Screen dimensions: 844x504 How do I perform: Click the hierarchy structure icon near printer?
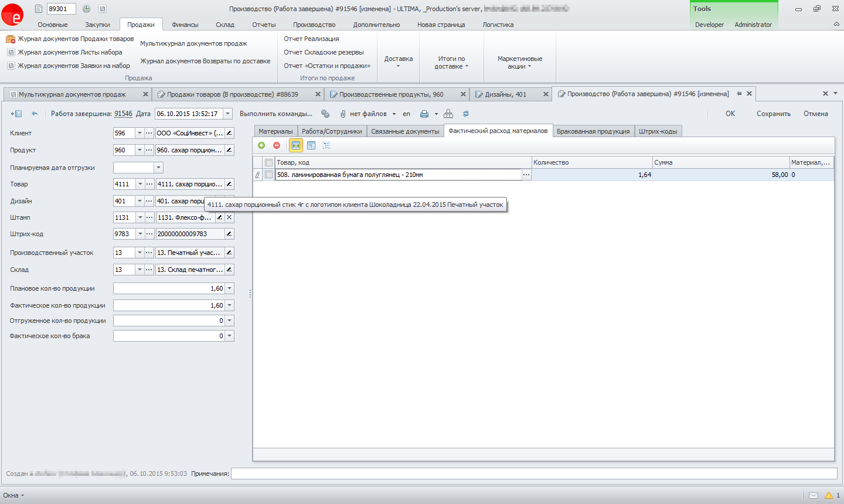click(448, 114)
